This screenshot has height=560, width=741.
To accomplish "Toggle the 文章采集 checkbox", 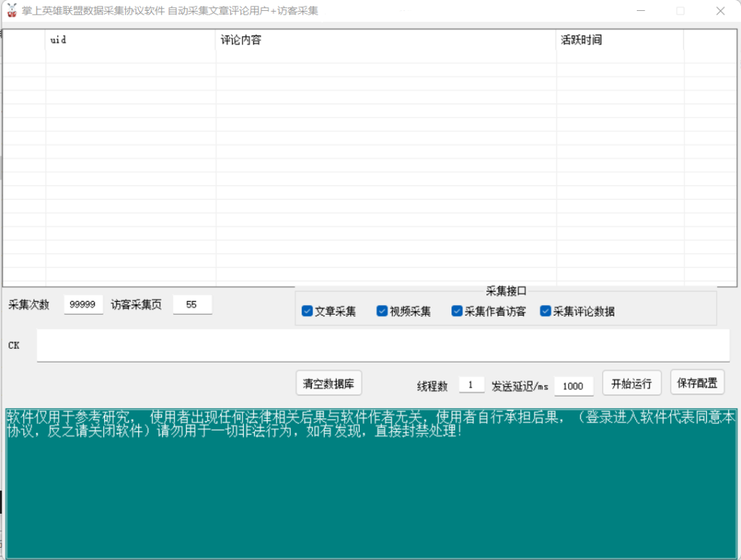I will (x=308, y=311).
